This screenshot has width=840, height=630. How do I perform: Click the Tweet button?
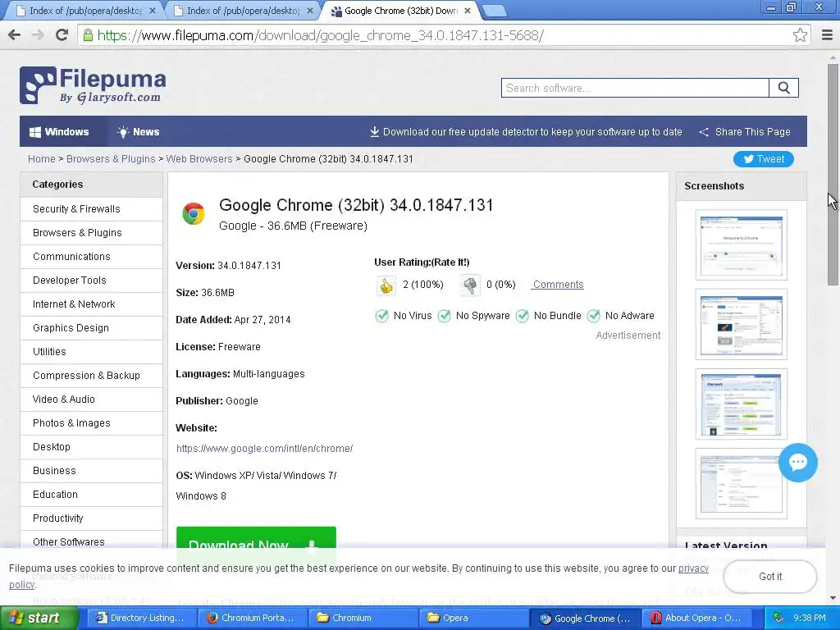pyautogui.click(x=764, y=159)
